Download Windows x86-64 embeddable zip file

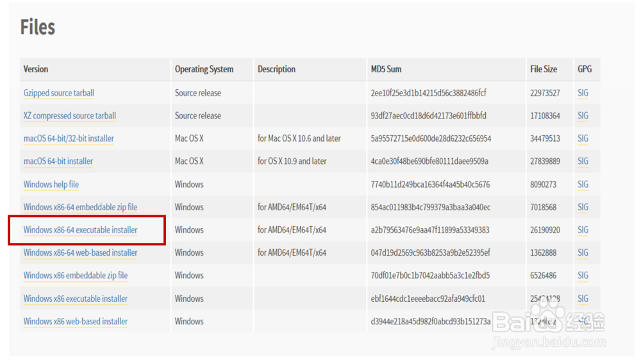coord(80,207)
